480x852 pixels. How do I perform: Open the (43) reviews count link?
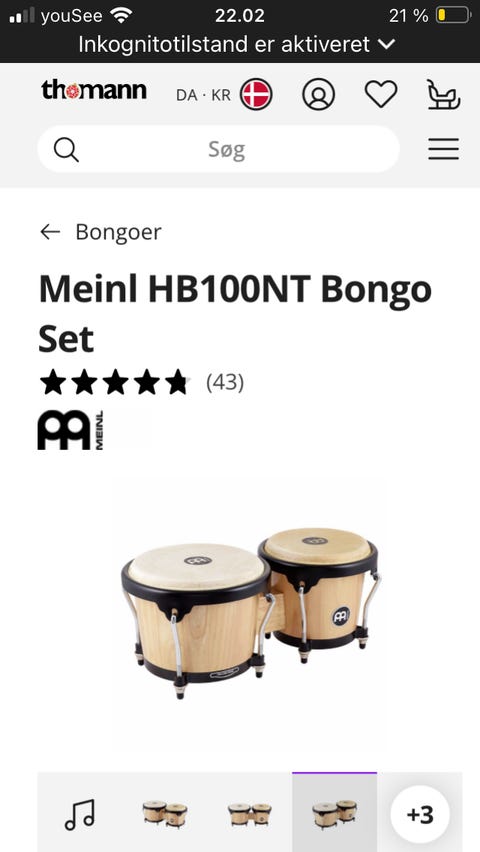click(225, 383)
